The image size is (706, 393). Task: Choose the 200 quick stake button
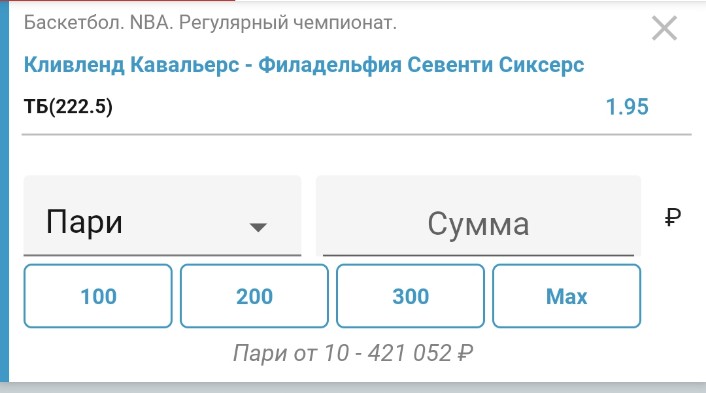(254, 296)
